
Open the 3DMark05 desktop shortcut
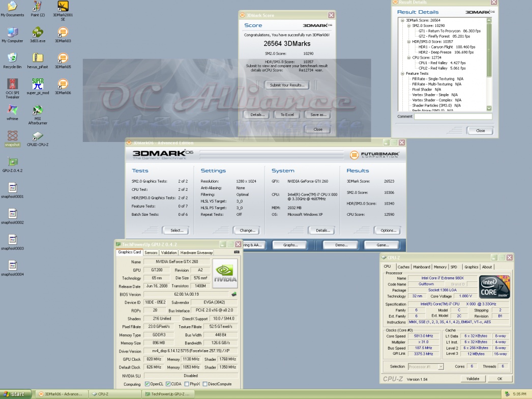[63, 58]
